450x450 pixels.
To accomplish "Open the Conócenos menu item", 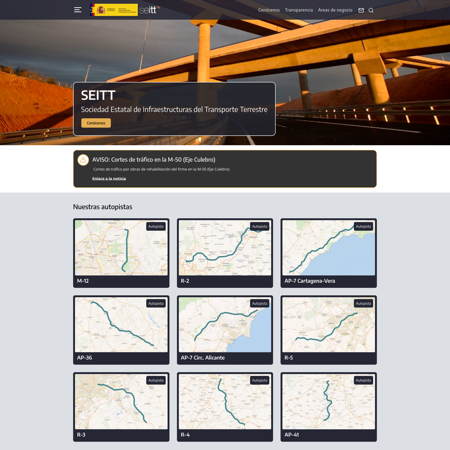I will pos(269,10).
